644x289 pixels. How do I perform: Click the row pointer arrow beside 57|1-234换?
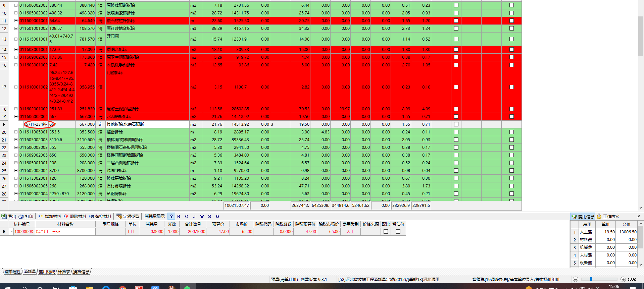point(4,124)
